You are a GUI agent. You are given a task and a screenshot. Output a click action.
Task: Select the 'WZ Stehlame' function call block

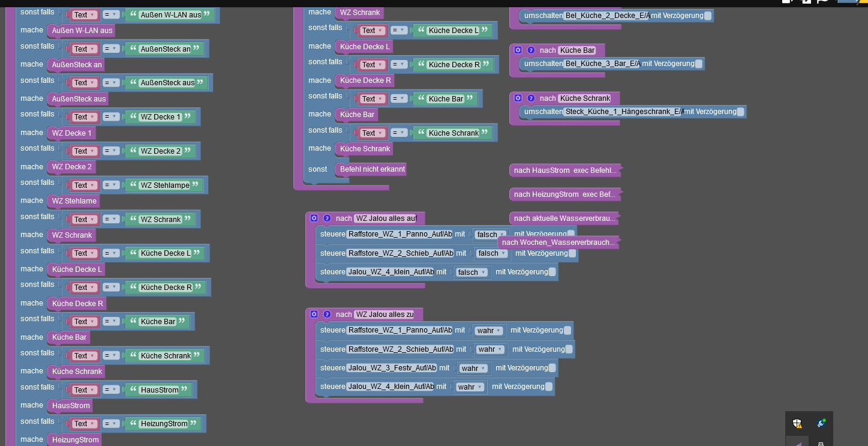click(x=74, y=200)
